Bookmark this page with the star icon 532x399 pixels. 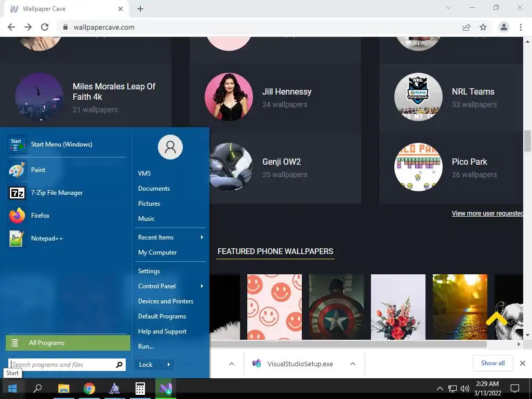483,27
